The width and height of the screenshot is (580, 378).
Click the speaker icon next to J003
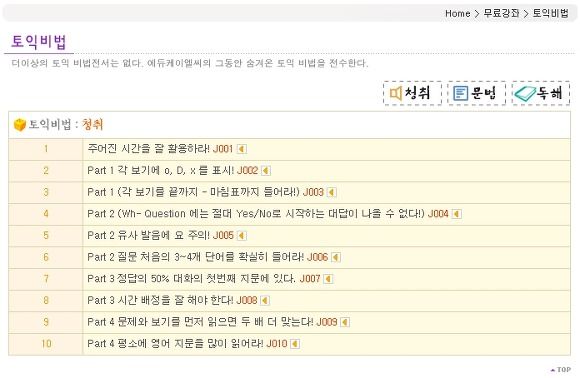click(x=331, y=192)
